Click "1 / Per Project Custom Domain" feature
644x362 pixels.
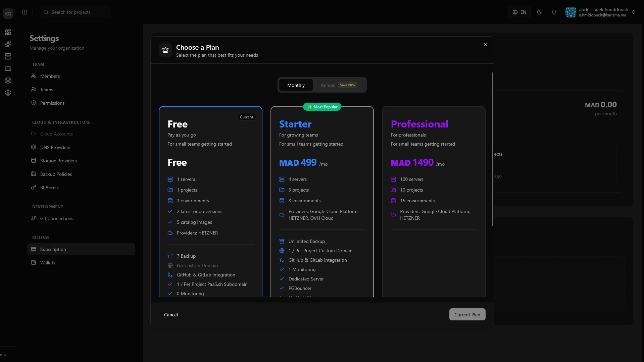click(320, 251)
